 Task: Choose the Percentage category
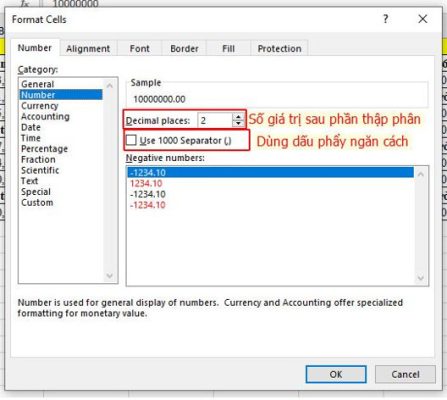(x=44, y=149)
